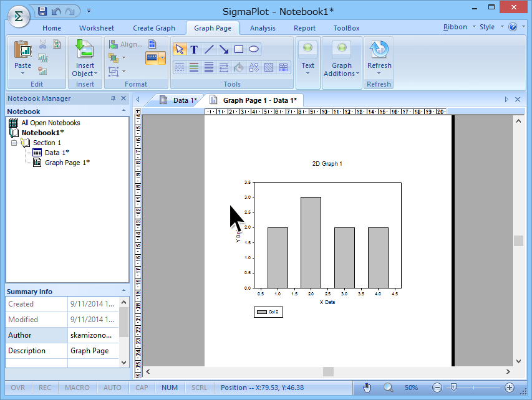Click the line type dashed-lines icon
This screenshot has height=400, width=532.
(180, 67)
